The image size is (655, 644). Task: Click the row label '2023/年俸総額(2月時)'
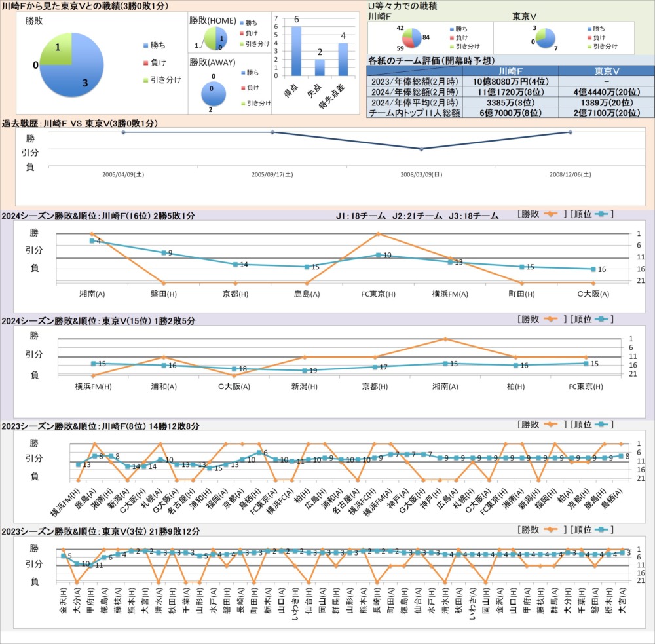click(415, 81)
